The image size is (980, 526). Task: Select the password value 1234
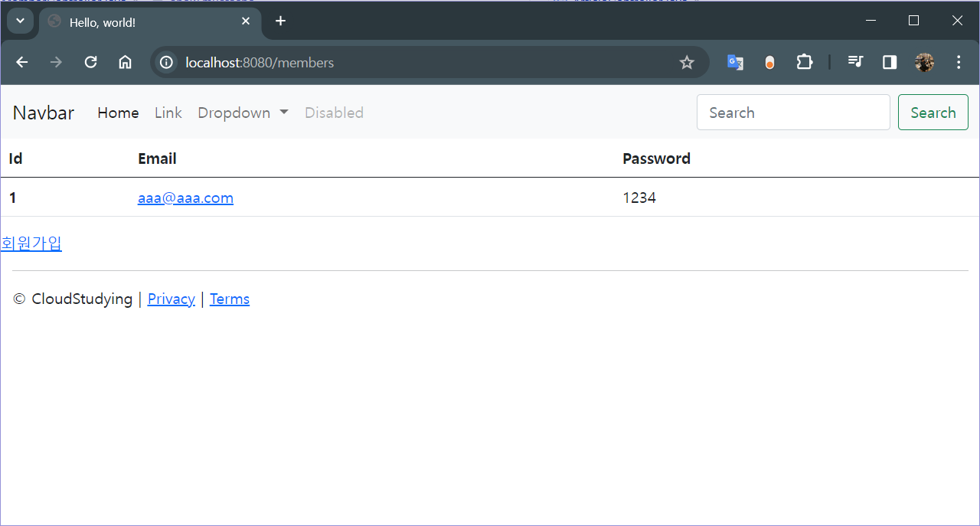639,198
